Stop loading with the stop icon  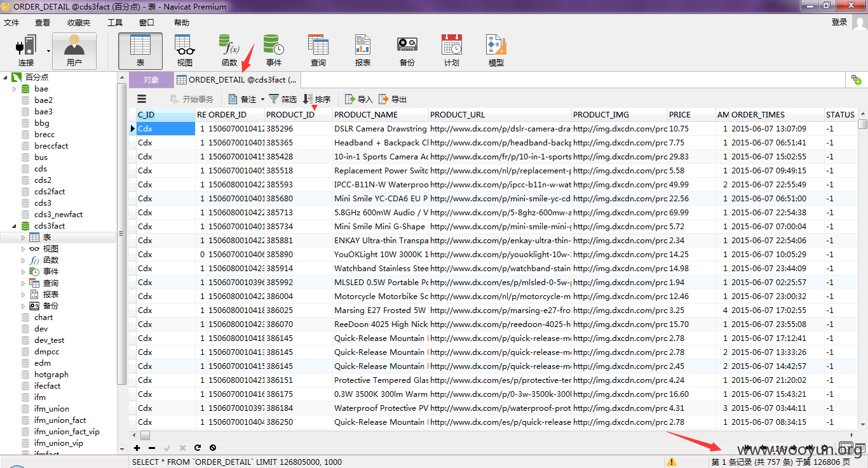coord(213,448)
